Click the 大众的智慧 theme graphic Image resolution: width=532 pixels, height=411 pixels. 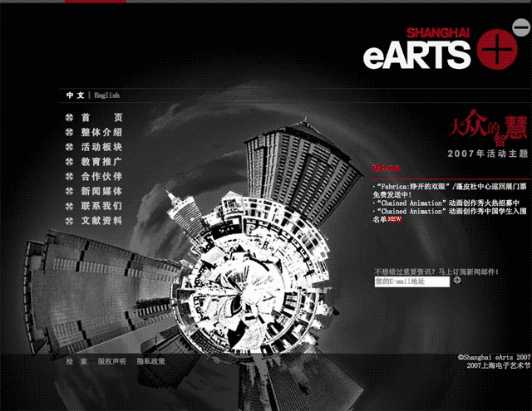[x=488, y=128]
